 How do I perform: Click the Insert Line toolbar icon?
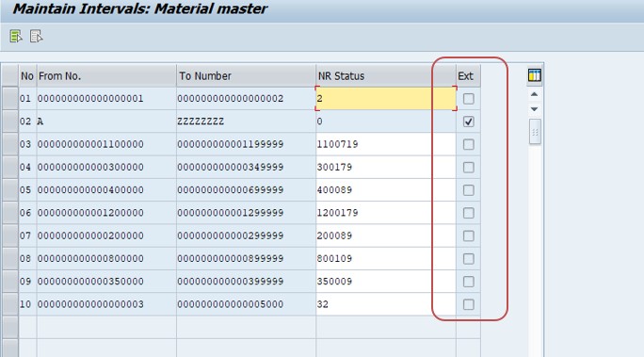click(x=16, y=37)
